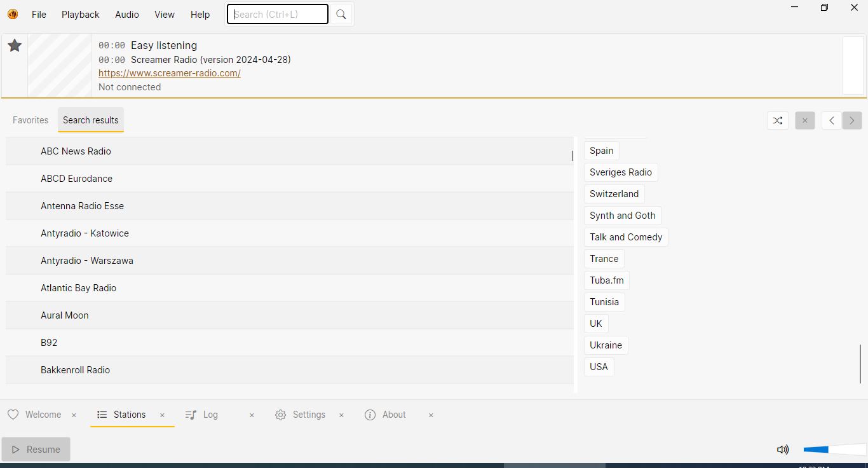Filter by the Switzerland tag
This screenshot has width=868, height=468.
pyautogui.click(x=614, y=194)
